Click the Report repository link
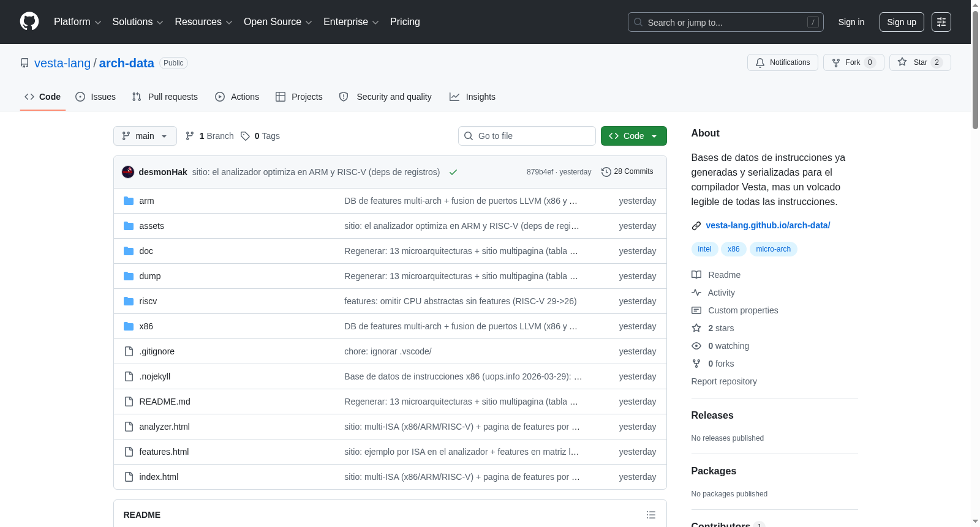Viewport: 980px width, 527px height. 724,381
